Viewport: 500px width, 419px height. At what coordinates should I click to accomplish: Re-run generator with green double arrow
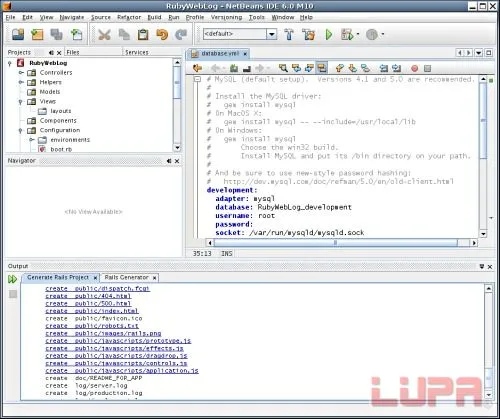pos(12,279)
